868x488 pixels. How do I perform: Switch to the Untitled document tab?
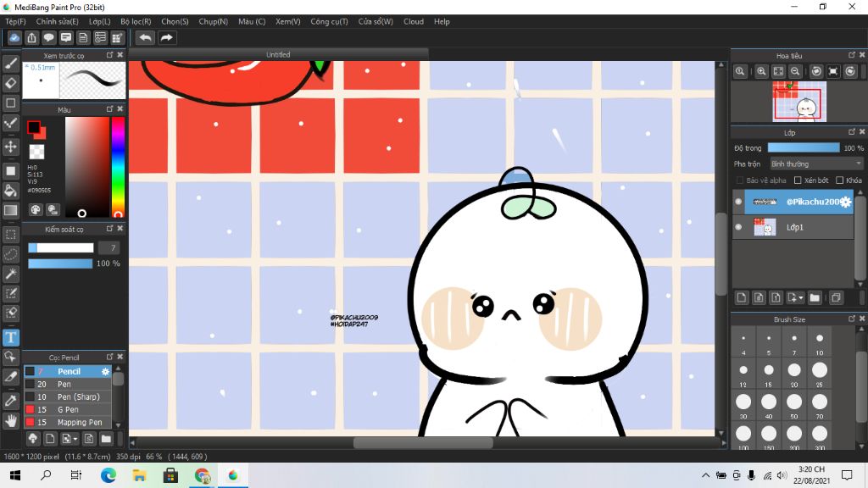click(278, 54)
